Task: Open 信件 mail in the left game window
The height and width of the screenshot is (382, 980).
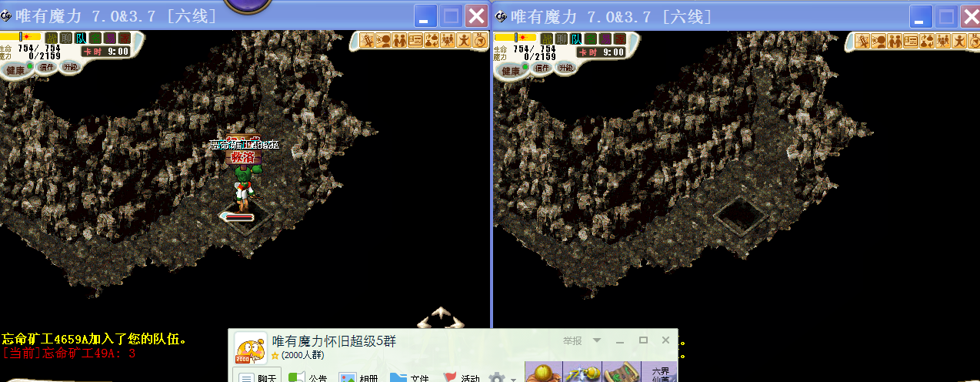Action: tap(47, 68)
